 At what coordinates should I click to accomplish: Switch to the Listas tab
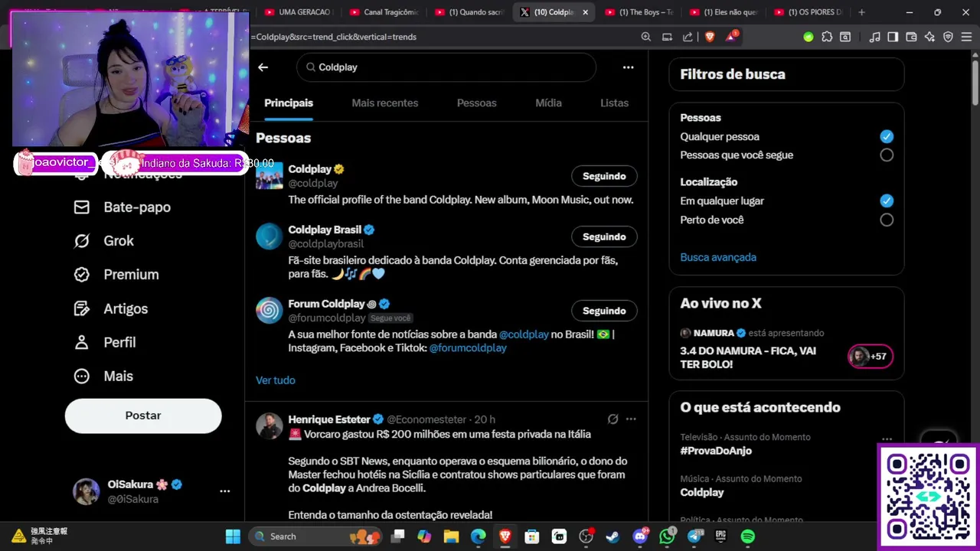[x=614, y=103]
